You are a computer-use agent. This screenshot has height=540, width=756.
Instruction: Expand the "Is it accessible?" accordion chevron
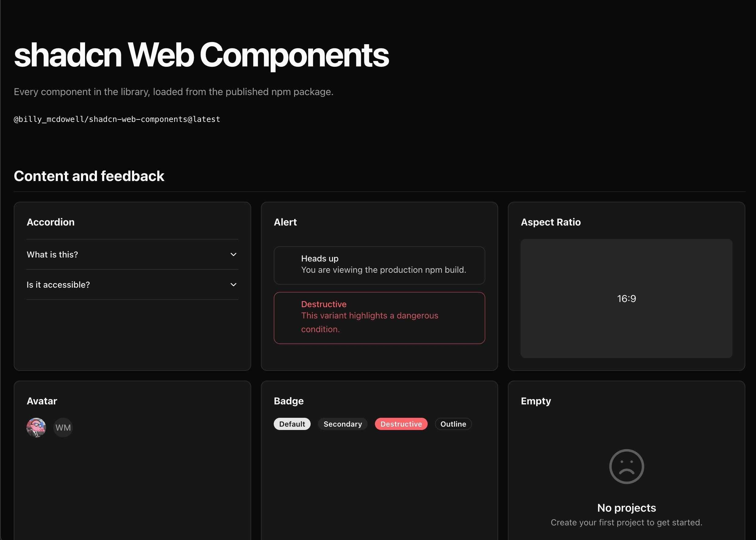coord(234,285)
